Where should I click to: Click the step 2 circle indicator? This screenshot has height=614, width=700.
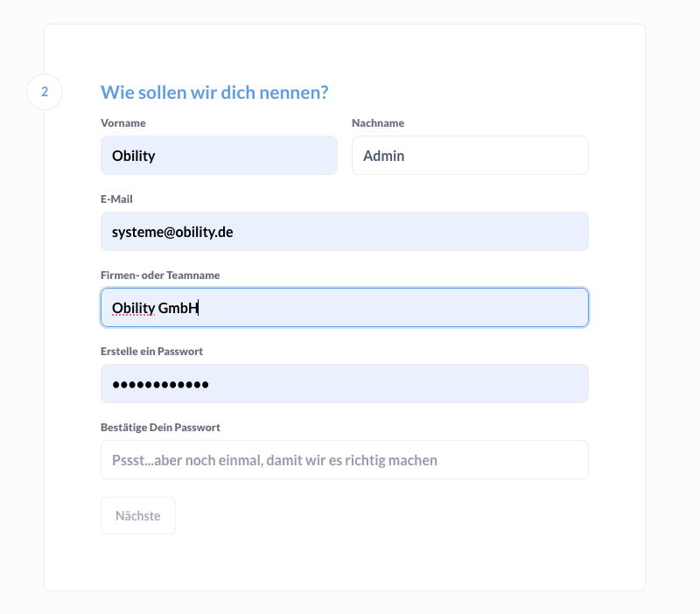coord(45,92)
